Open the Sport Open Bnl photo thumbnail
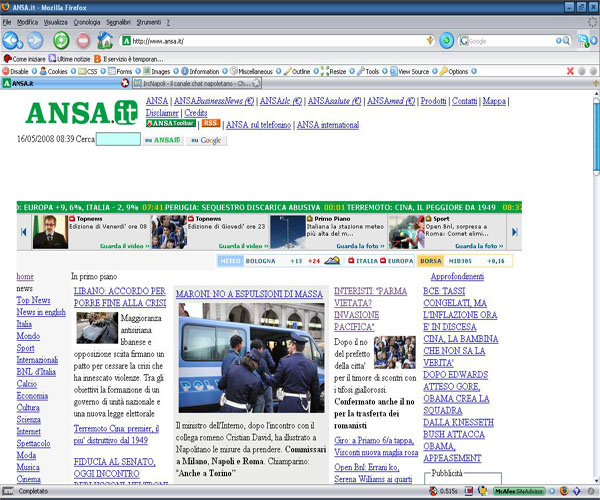The width and height of the screenshot is (600, 500). pyautogui.click(x=406, y=232)
